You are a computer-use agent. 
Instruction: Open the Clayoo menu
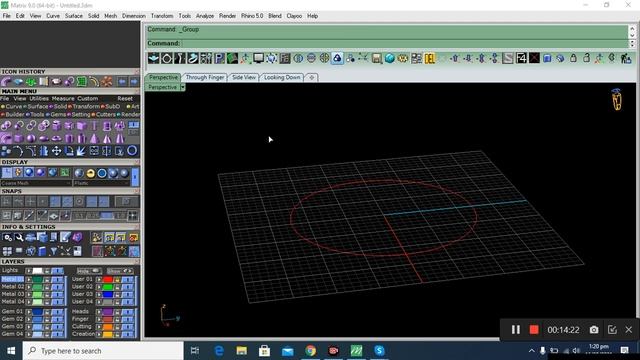tap(294, 16)
